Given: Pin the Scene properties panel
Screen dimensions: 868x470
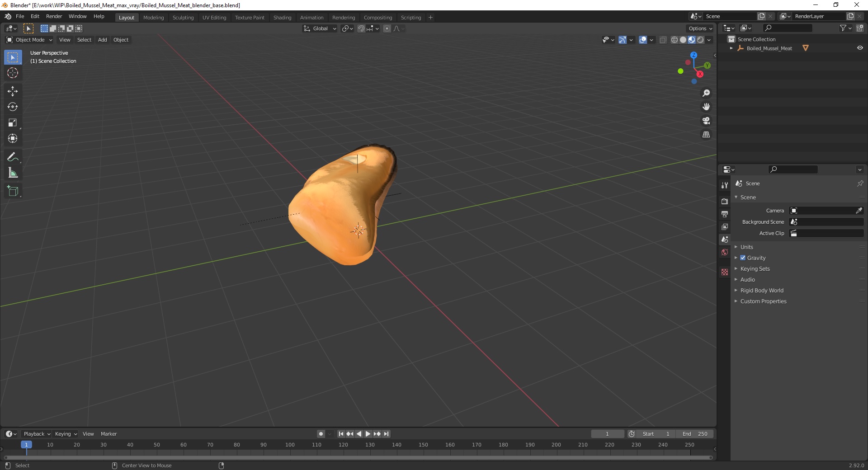Looking at the screenshot, I should (860, 183).
